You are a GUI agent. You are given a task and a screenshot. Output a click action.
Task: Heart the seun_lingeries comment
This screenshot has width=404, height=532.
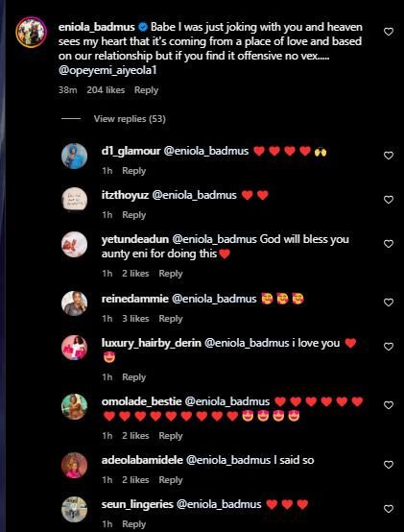coord(389,509)
